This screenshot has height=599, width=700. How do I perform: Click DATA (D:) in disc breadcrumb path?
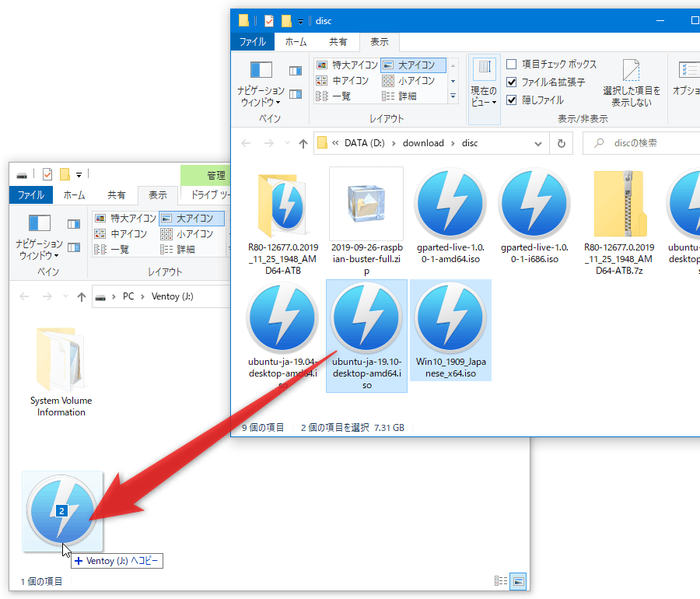pos(364,143)
